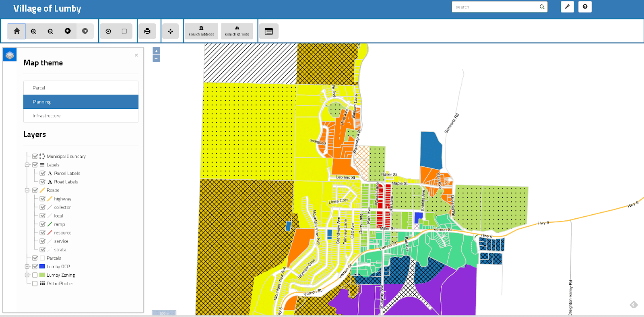Click the Ortho Photos grid symbol
Screen dimensions: 644x317
pos(42,284)
